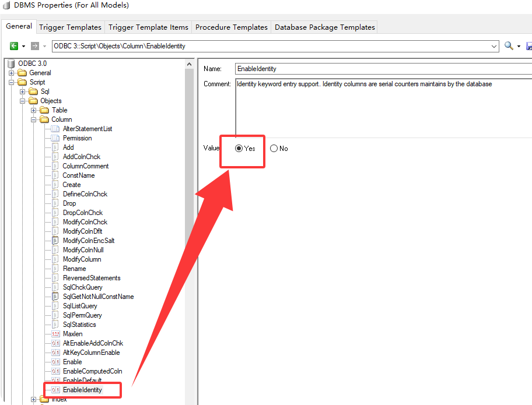This screenshot has height=405, width=532.
Task: Click the Maxlen item icon
Action: (55, 334)
